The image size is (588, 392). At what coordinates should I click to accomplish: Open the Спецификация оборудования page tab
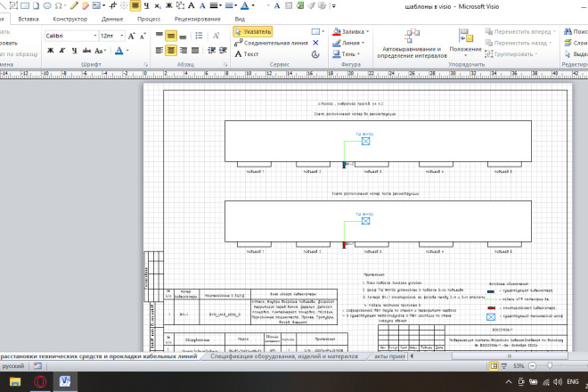pos(284,356)
